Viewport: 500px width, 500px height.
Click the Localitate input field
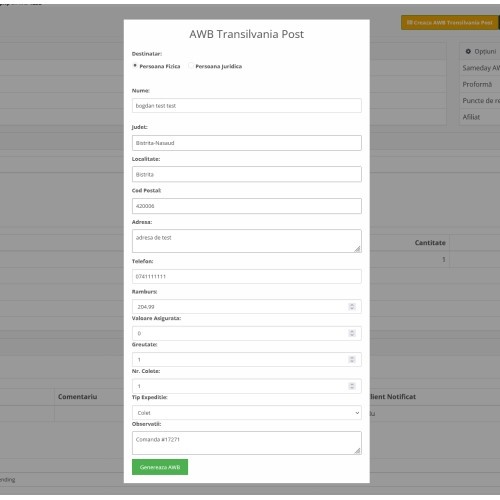click(247, 174)
